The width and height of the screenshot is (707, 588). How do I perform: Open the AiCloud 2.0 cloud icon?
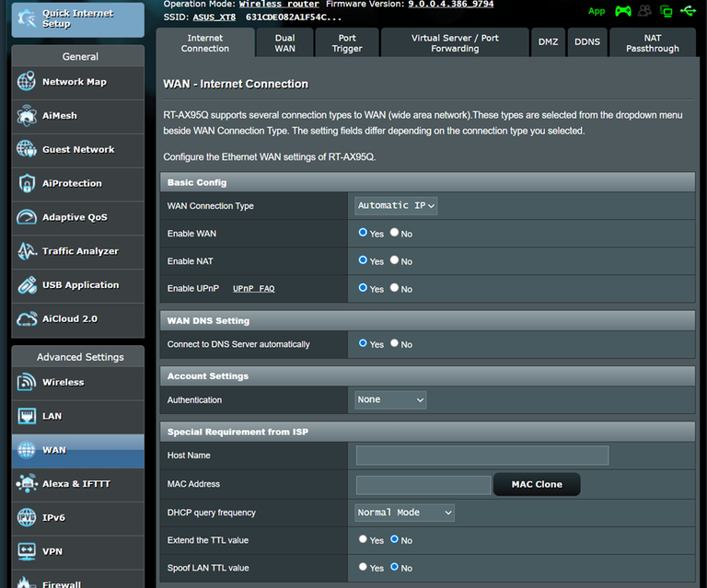pos(26,318)
